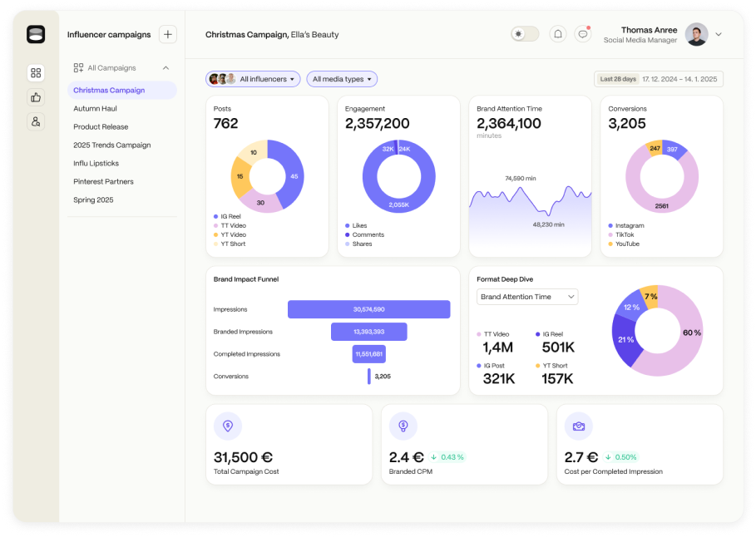Click the plus icon to add campaign
The height and width of the screenshot is (537, 756).
coord(168,34)
